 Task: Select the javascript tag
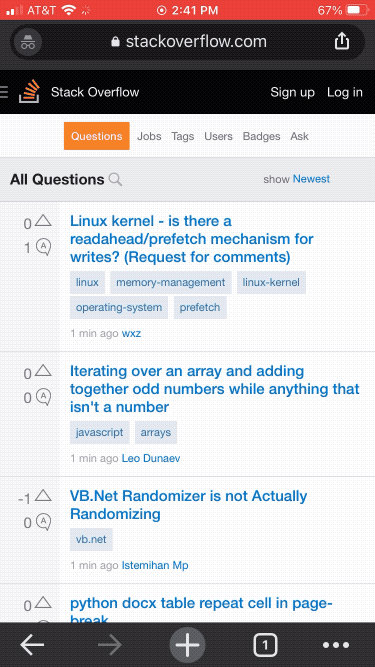(99, 433)
